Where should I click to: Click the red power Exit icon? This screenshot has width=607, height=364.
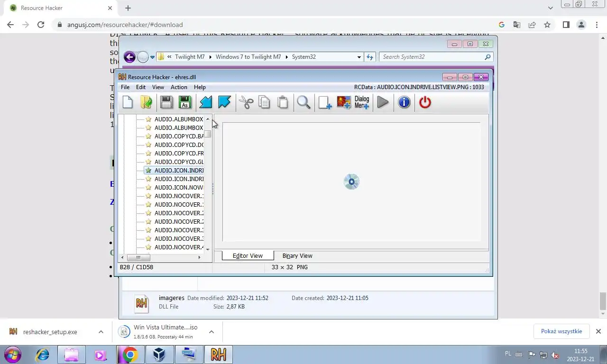pos(425,102)
